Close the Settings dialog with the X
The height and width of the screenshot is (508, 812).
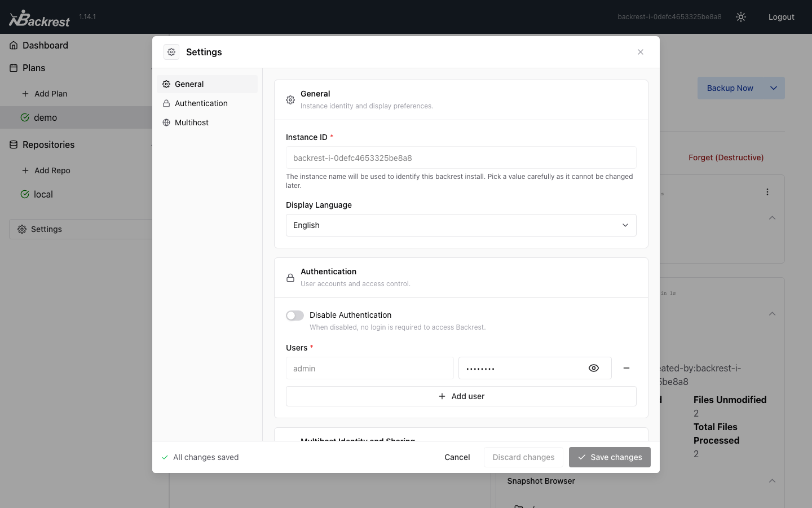641,52
